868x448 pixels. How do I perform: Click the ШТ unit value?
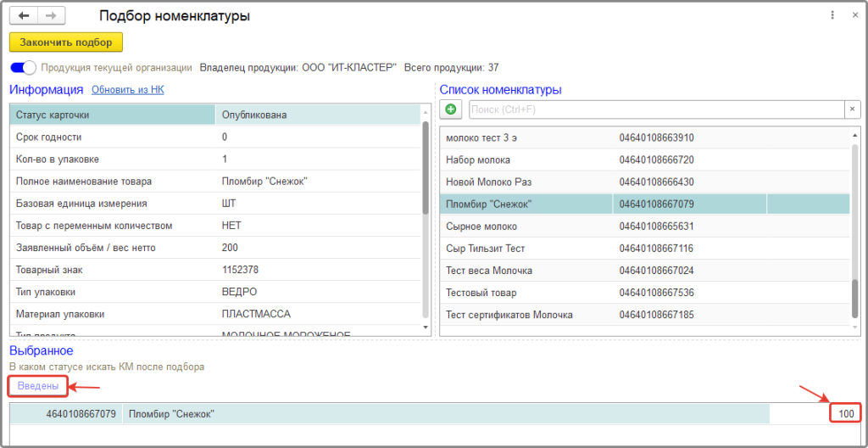[x=229, y=204]
